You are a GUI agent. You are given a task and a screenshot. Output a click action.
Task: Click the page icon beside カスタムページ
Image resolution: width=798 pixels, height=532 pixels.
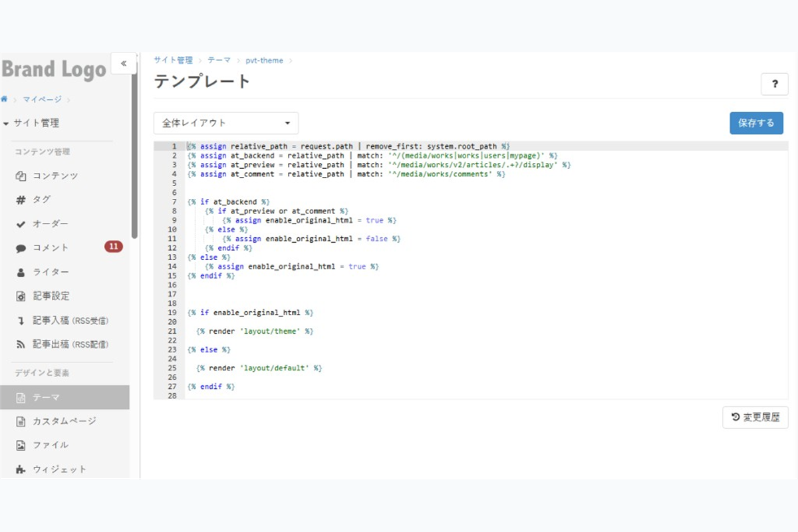(x=20, y=421)
